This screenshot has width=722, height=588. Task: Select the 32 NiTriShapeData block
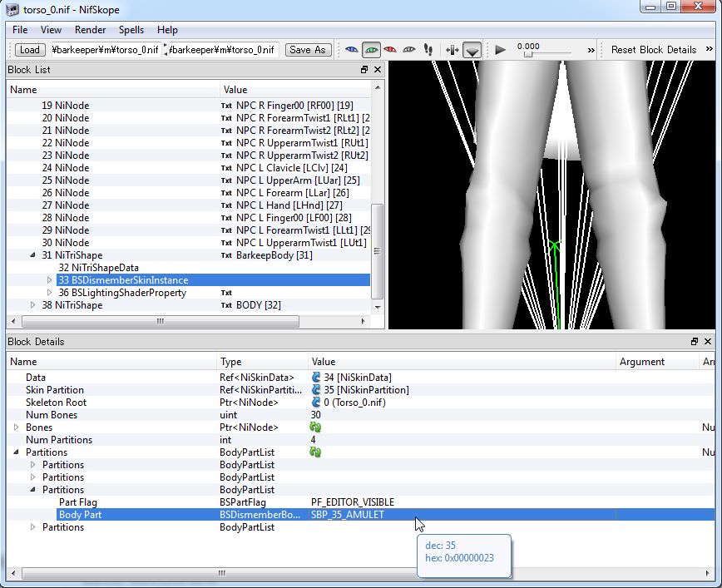click(98, 268)
